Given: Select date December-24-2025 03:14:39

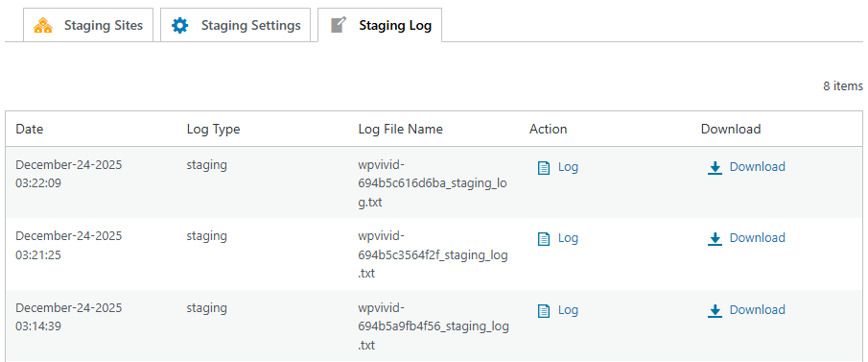Looking at the screenshot, I should click(69, 317).
